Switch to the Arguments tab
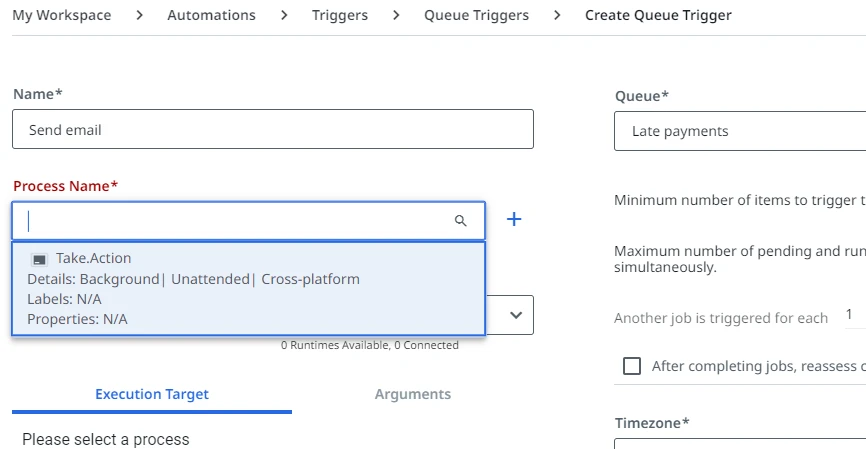This screenshot has width=866, height=449. (413, 394)
